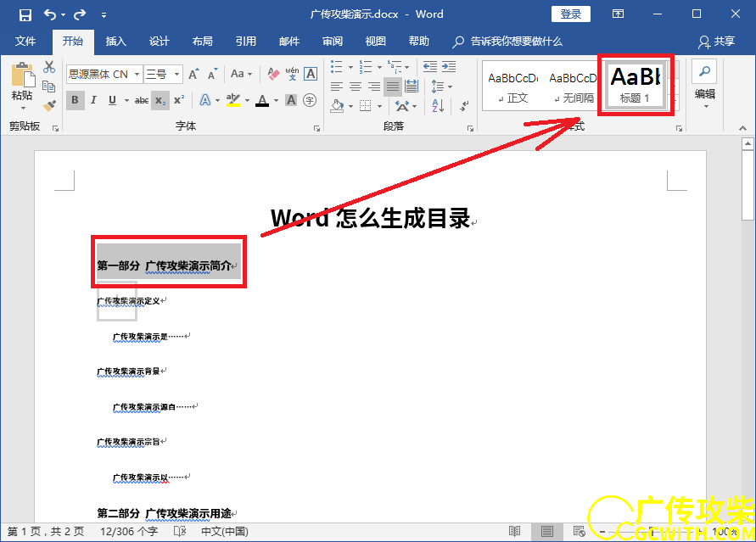Open the bullets list dropdown arrow
756x542 pixels.
pos(350,67)
